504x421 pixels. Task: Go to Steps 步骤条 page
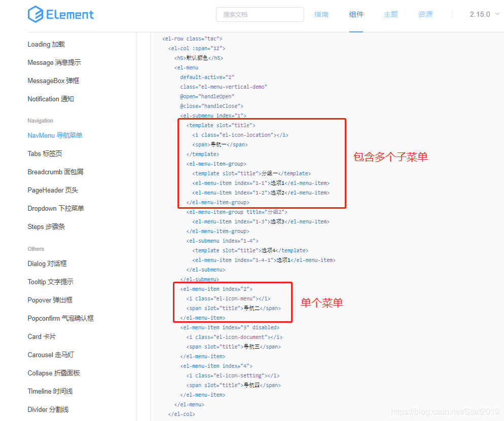(46, 227)
